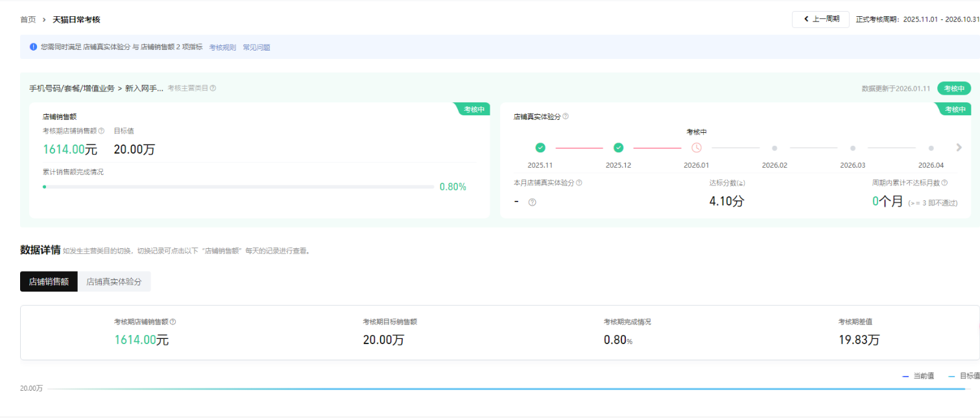Click the 2026.01 clock marker on timeline
This screenshot has width=980, height=418.
click(x=697, y=148)
